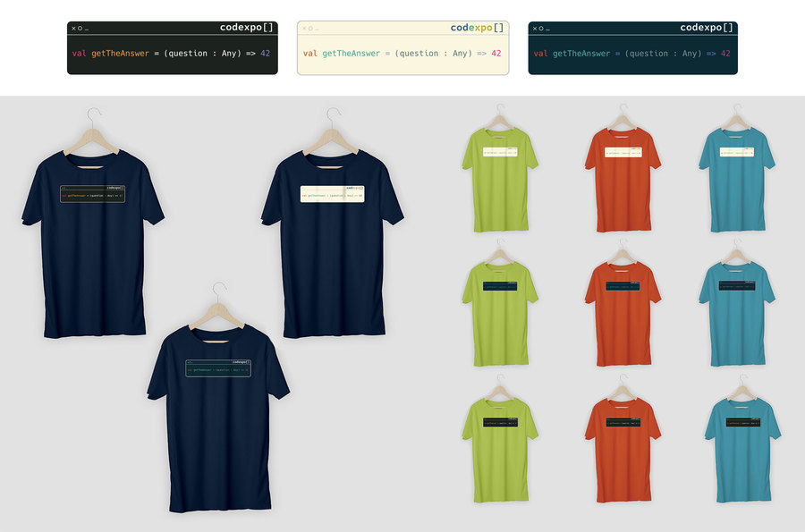Click the codexpo[] logo in the cream banner

(477, 28)
